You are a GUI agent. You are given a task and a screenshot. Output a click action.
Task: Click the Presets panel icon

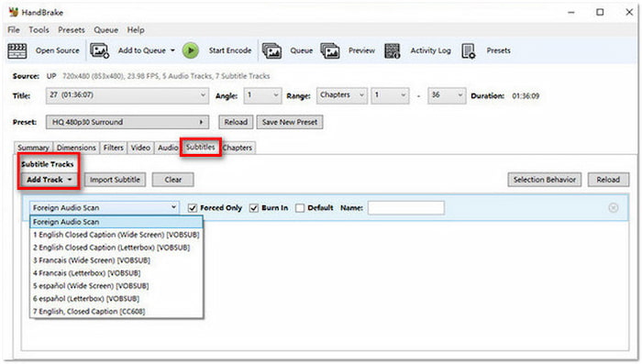469,50
